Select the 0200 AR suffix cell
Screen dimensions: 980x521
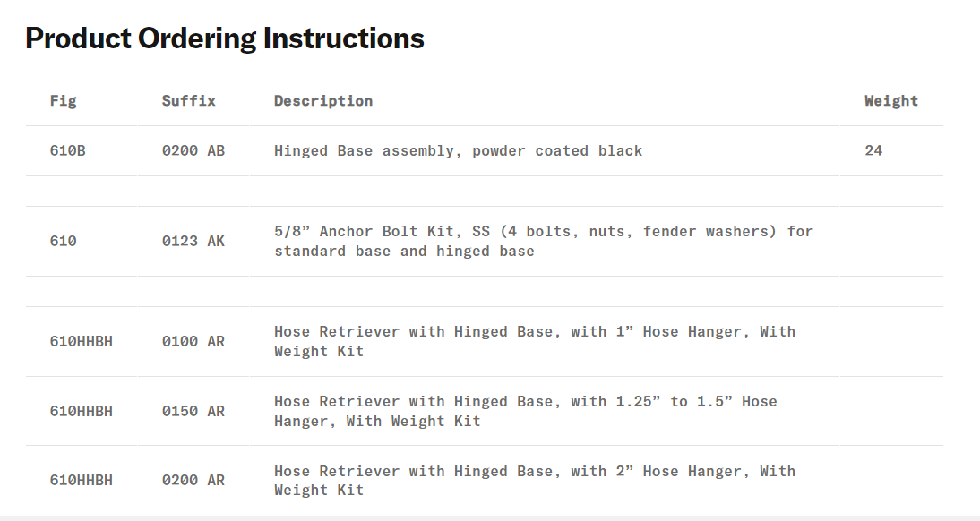[x=193, y=481]
